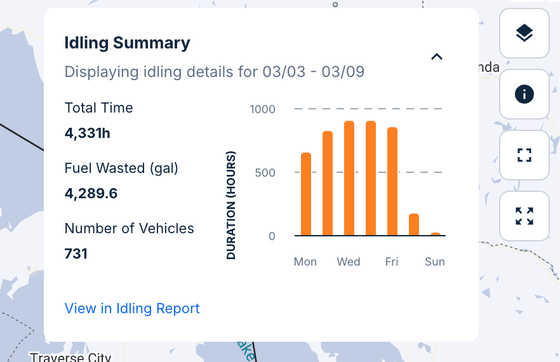Click the Traverse City map label
The height and width of the screenshot is (362, 560).
(71, 357)
